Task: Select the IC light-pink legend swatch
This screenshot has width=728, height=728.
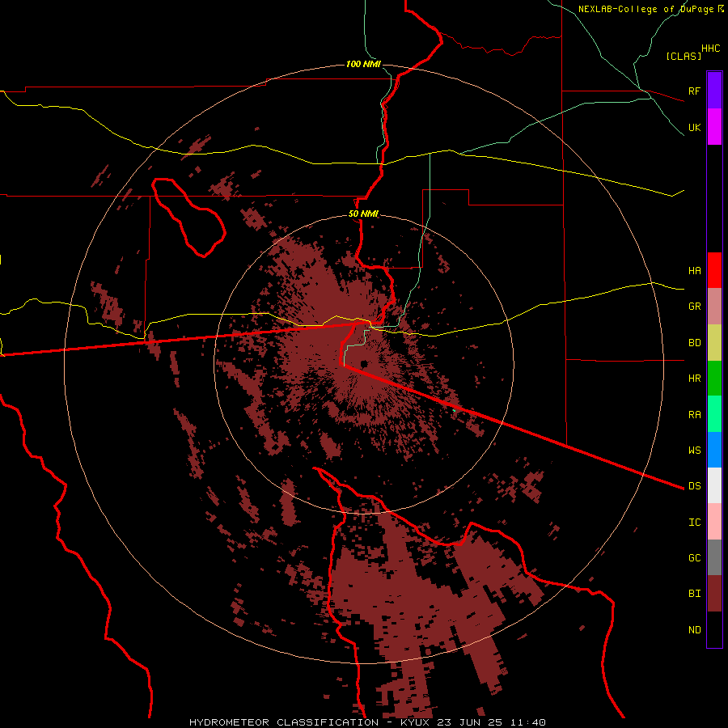Action: coord(714,522)
